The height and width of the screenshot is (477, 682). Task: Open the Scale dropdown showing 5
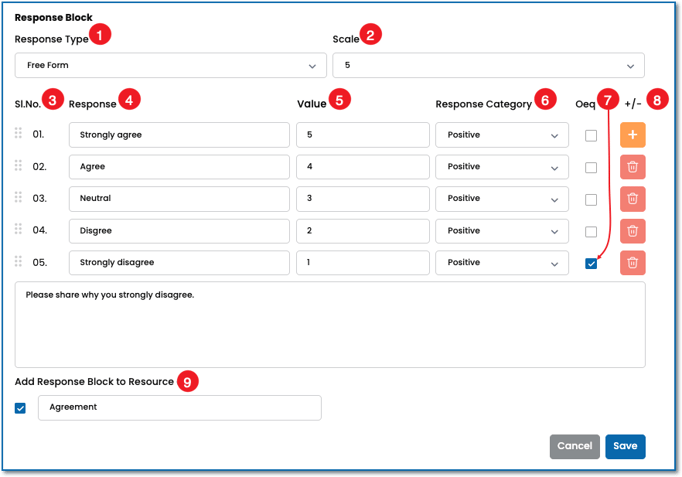tap(488, 66)
